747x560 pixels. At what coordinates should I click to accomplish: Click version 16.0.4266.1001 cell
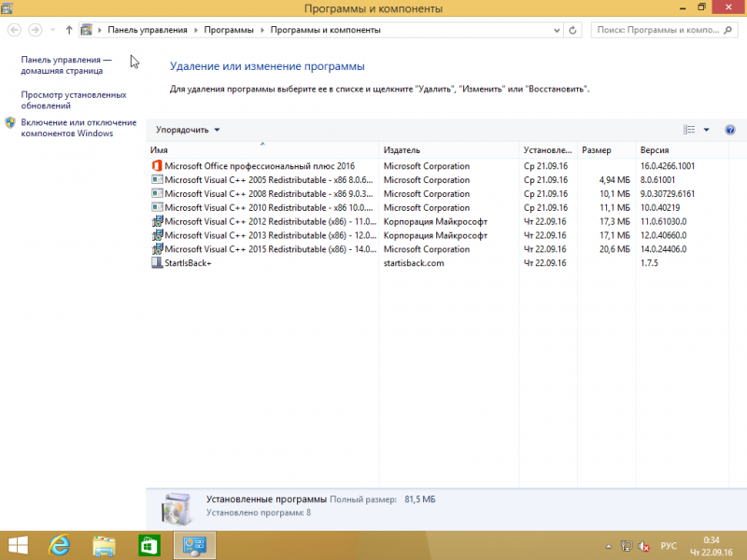[x=668, y=166]
